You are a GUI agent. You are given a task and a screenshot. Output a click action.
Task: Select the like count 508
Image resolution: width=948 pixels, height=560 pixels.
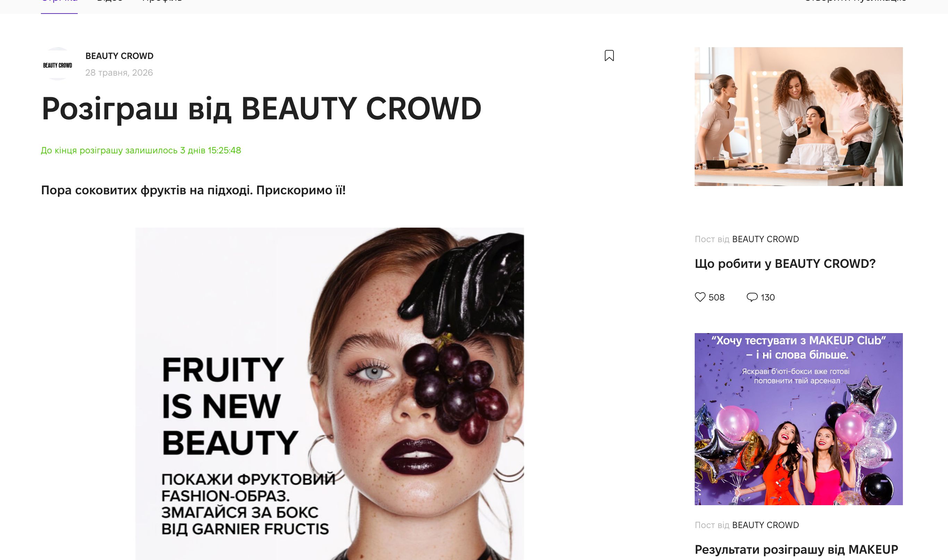[716, 297]
